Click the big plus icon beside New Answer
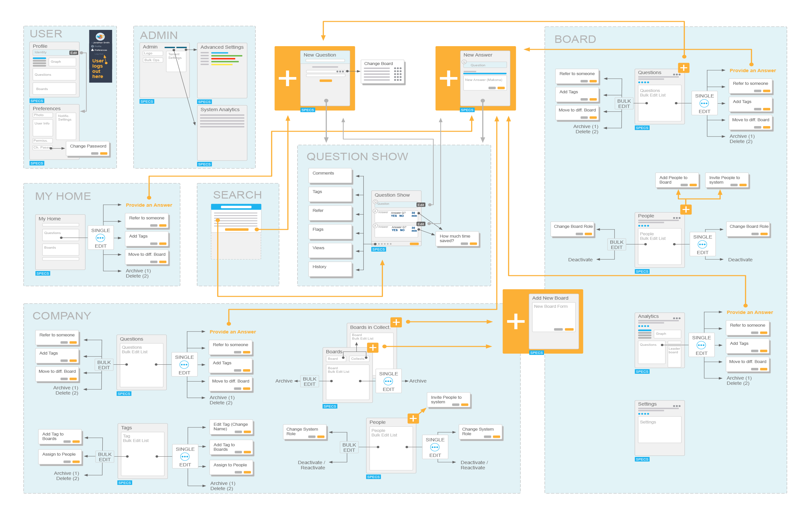Image resolution: width=812 pixels, height=520 pixels. click(448, 78)
